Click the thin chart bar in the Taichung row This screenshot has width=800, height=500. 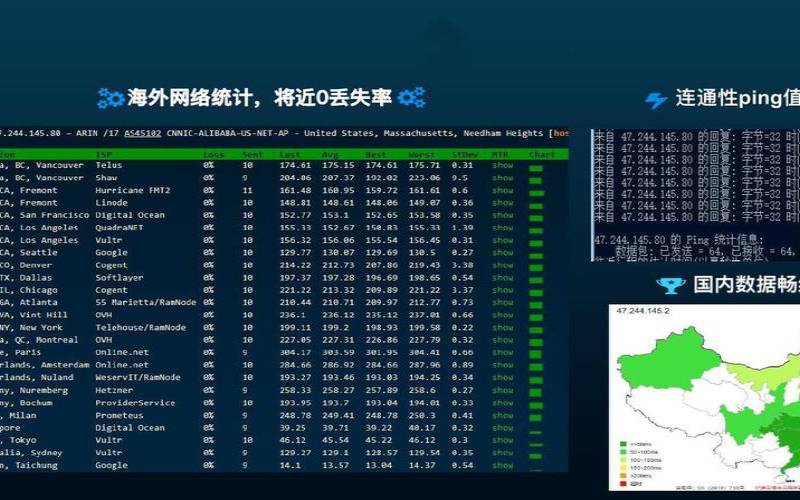(535, 469)
